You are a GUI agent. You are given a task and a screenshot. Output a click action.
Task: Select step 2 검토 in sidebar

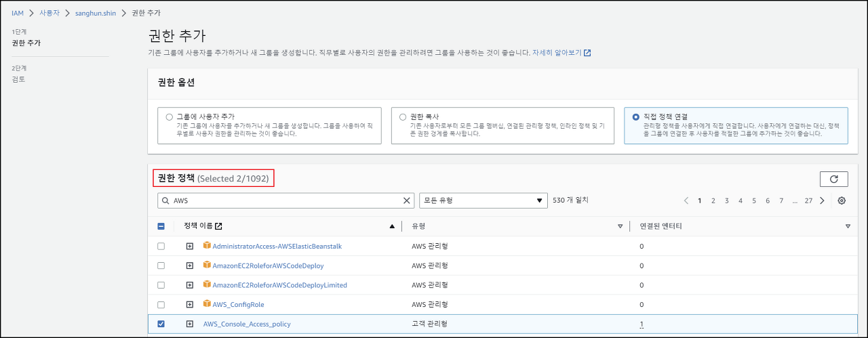point(19,79)
